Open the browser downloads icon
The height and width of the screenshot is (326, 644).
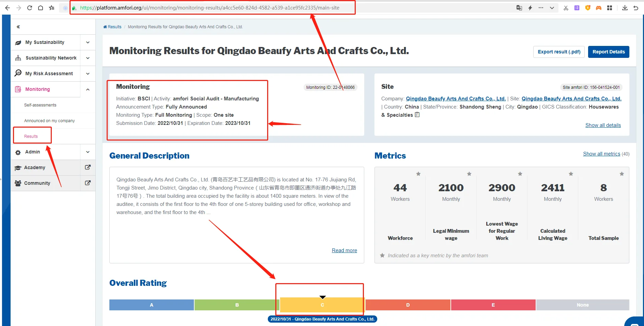click(x=625, y=8)
